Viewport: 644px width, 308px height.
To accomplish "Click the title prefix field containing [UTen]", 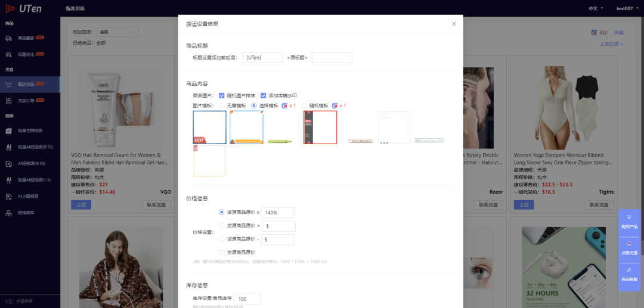I will point(262,58).
